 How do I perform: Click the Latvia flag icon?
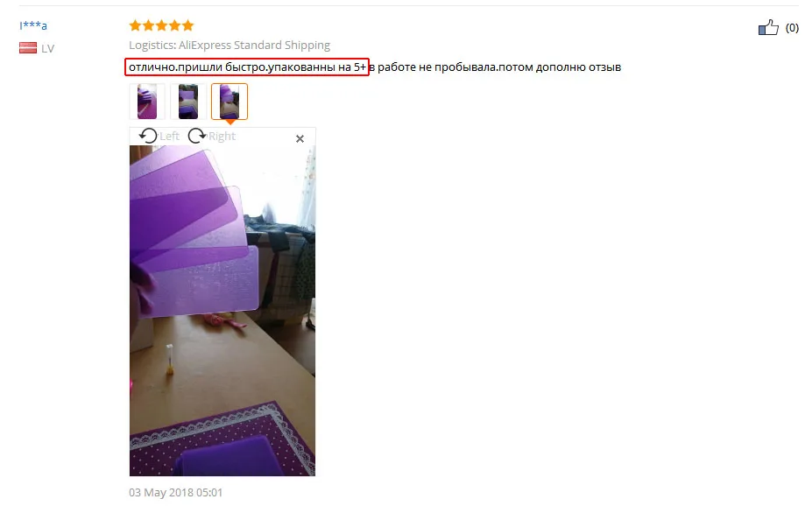pos(28,48)
